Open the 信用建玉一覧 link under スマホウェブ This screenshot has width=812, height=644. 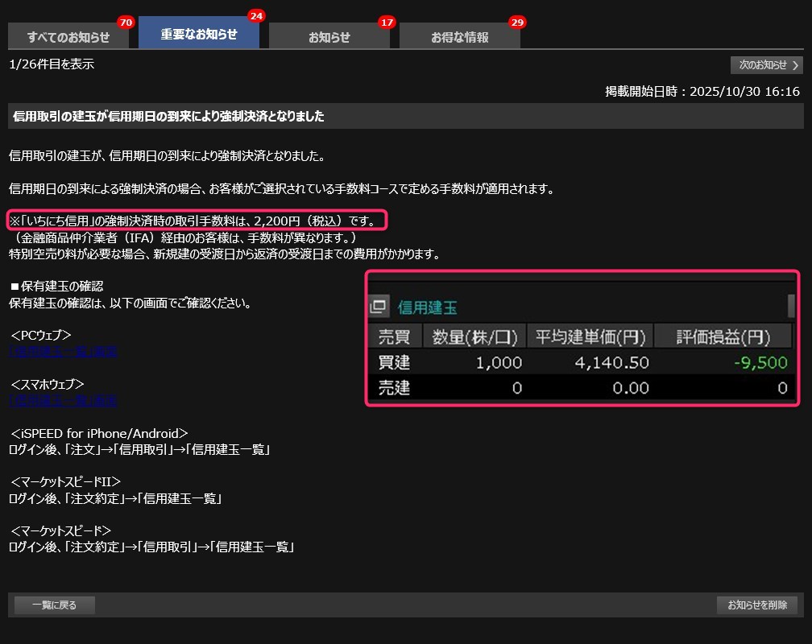point(64,401)
